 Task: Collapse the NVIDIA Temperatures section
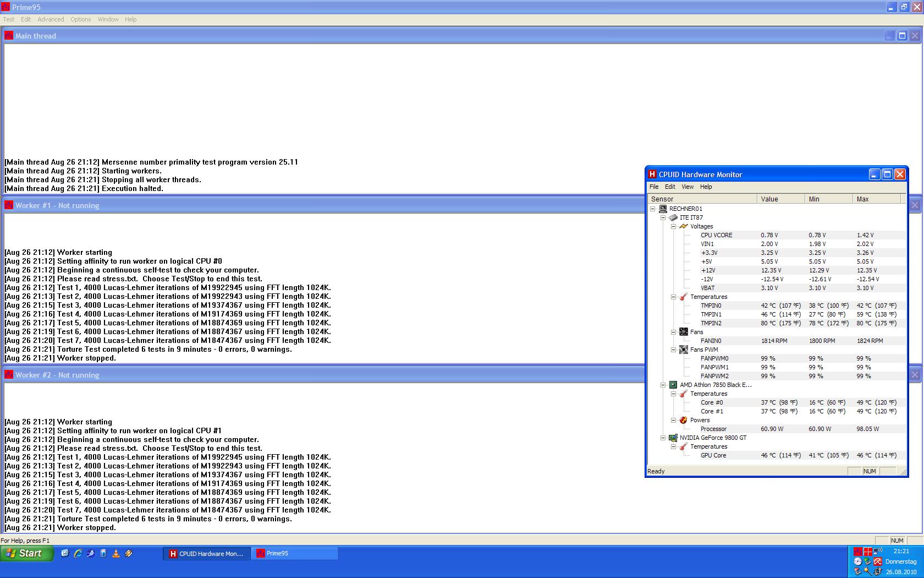pyautogui.click(x=674, y=446)
